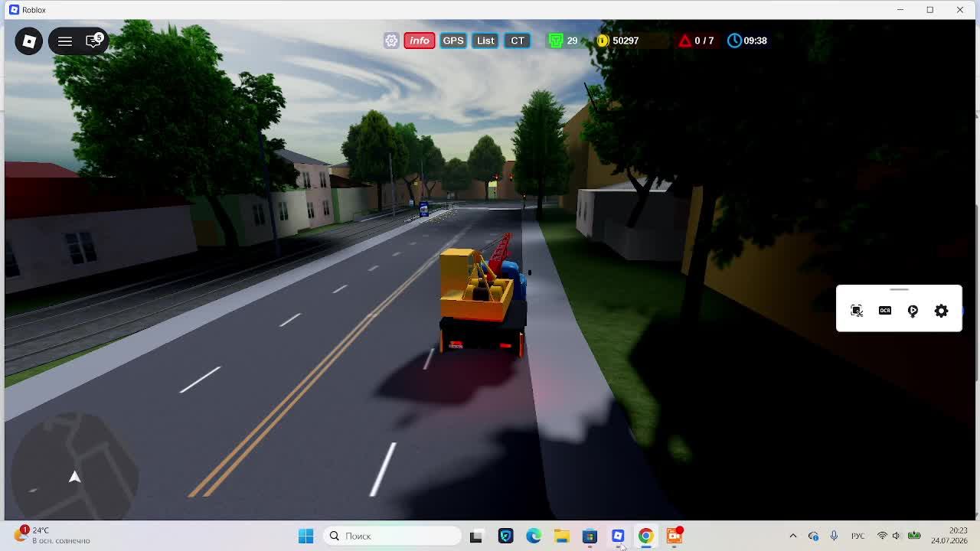
Task: Minimize the Roblox window
Action: coord(900,10)
